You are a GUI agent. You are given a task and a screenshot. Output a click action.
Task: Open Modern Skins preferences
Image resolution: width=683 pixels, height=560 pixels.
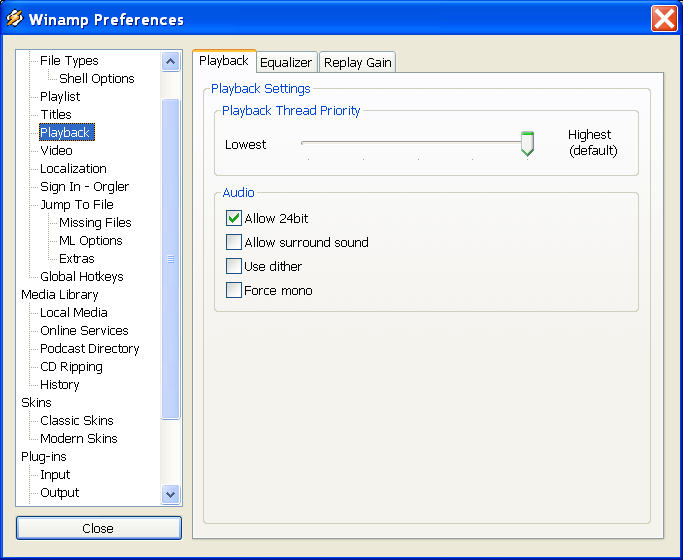tap(78, 439)
